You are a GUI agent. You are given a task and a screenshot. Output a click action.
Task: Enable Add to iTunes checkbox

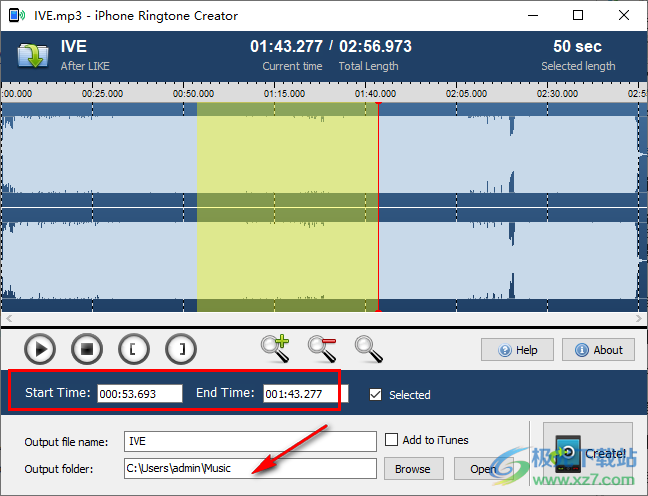coord(391,439)
